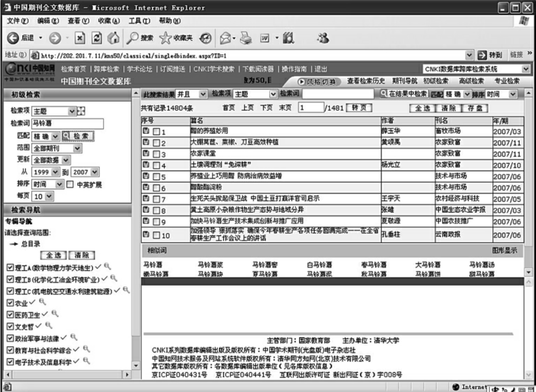This screenshot has width=536, height=392.
Task: Go to Home page icon
Action: 114,38
